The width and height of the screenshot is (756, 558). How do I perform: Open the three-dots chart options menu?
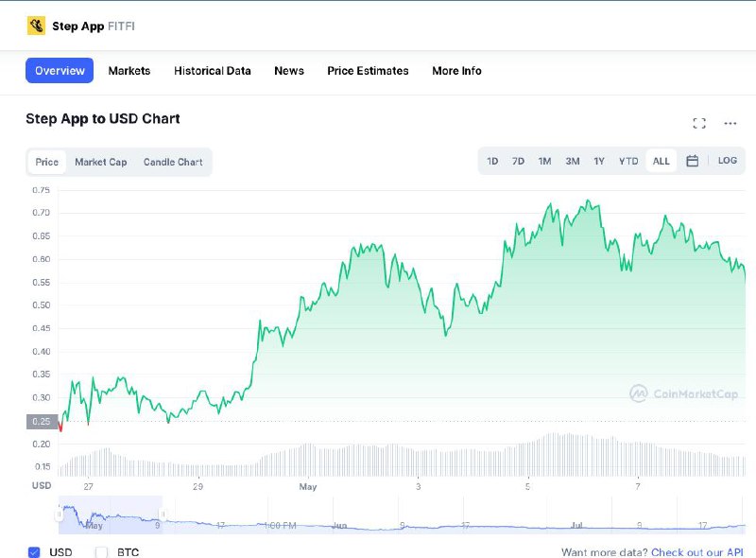[x=730, y=123]
